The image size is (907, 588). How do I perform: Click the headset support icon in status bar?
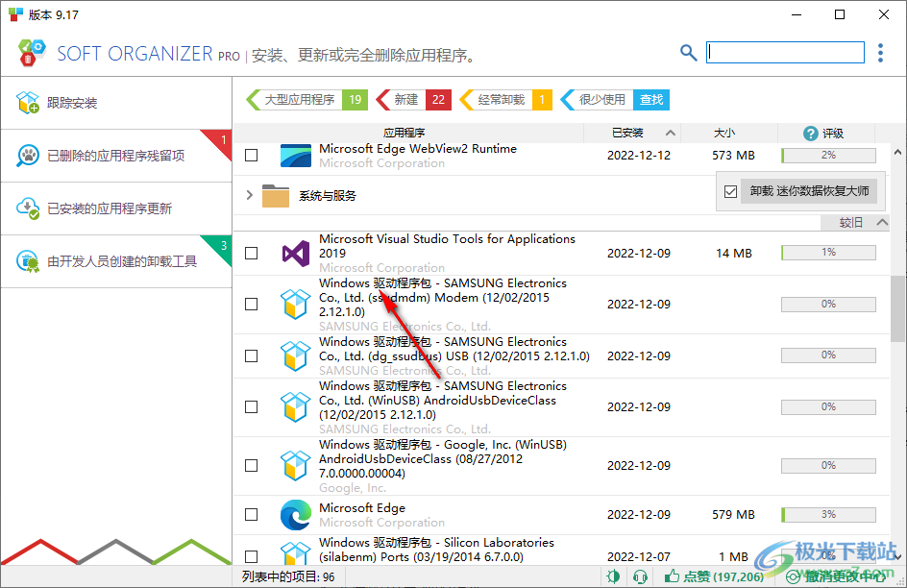coord(640,576)
